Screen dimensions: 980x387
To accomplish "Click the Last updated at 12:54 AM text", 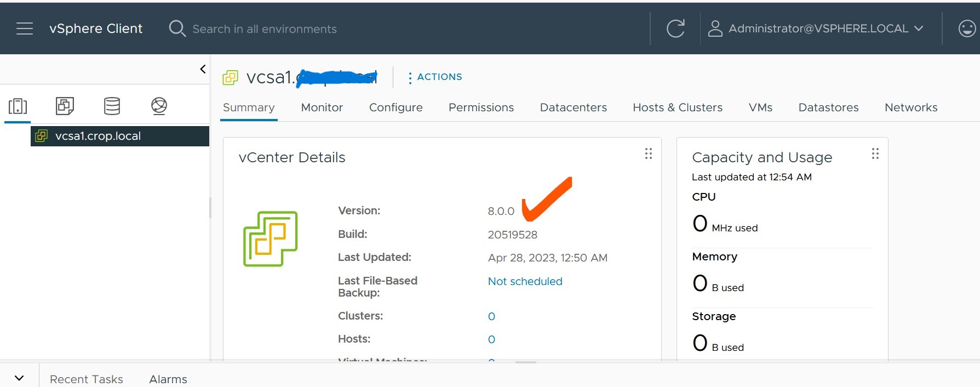I will point(752,177).
